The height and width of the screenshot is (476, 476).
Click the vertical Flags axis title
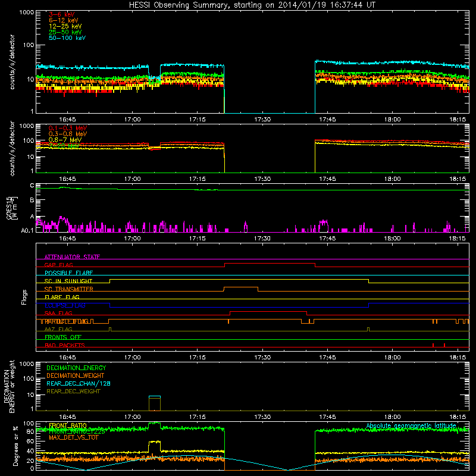[x=24, y=297]
